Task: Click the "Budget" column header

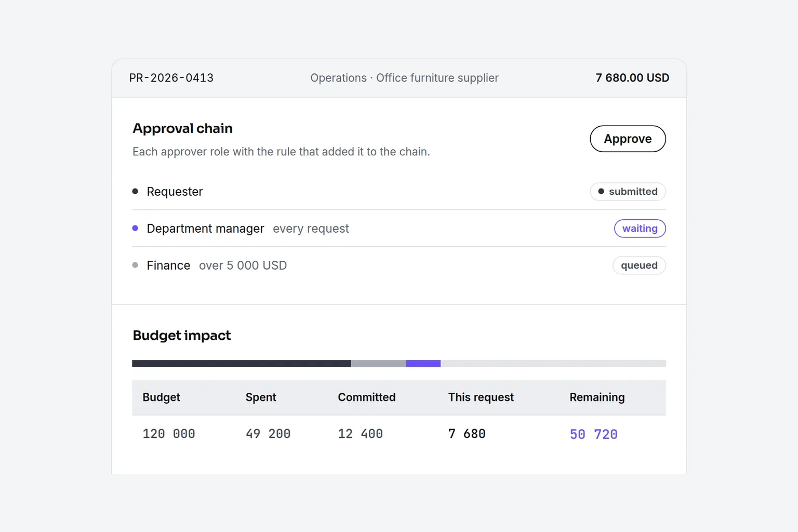Action: pyautogui.click(x=161, y=397)
